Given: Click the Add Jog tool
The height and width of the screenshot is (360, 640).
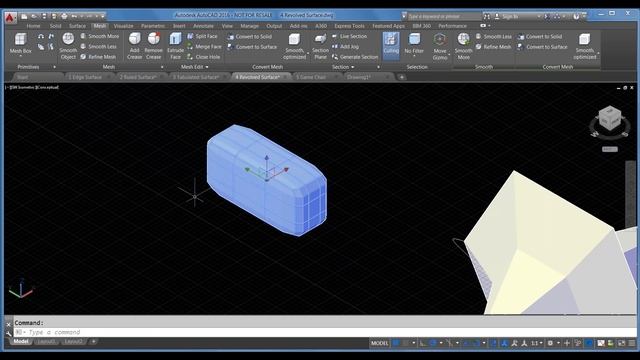Looking at the screenshot, I should [x=345, y=47].
